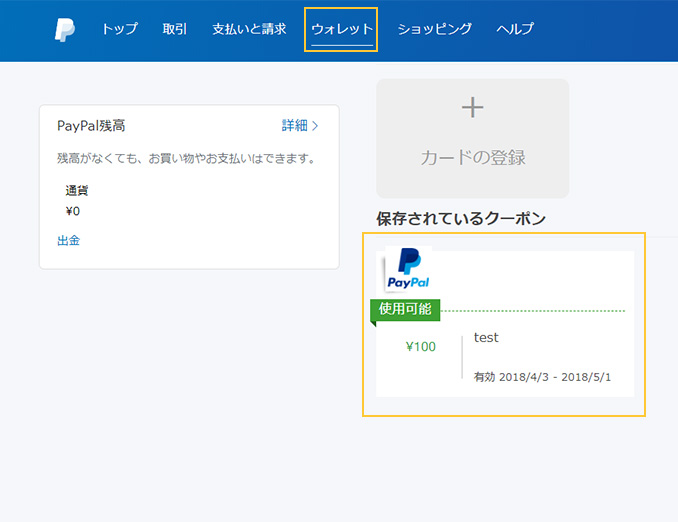The width and height of the screenshot is (678, 522).
Task: Click the green 使用可能 badge
Action: pyautogui.click(x=405, y=309)
